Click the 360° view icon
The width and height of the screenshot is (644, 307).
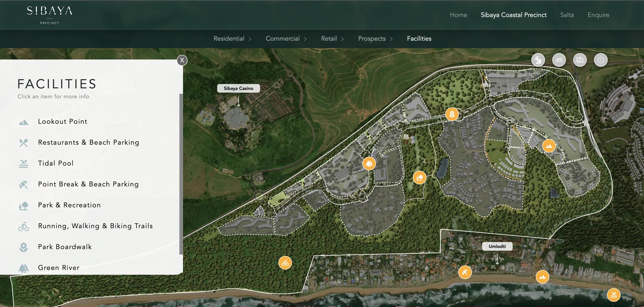tap(559, 60)
